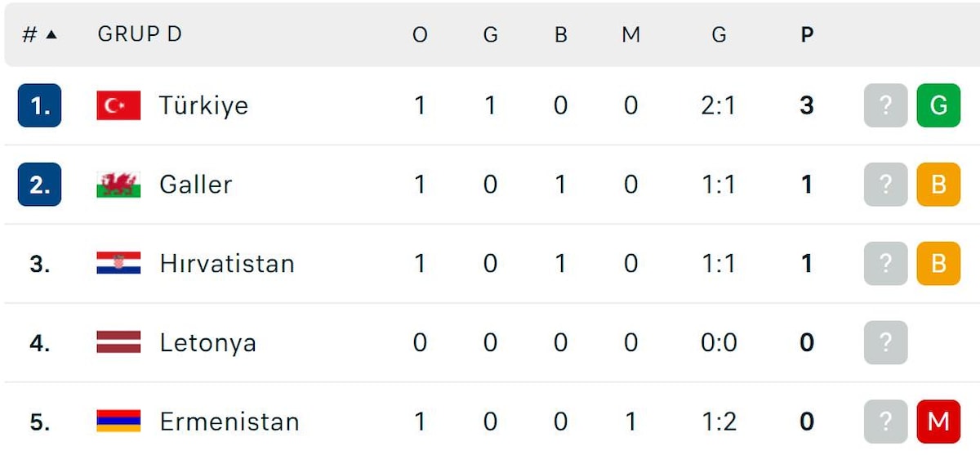This screenshot has width=980, height=455.
Task: Sort standings by O played column
Action: (x=420, y=35)
